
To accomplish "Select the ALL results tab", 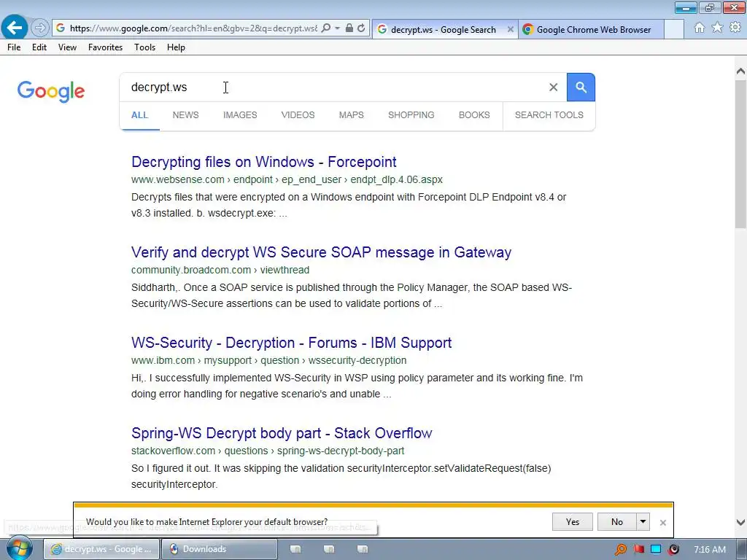I will tap(139, 115).
